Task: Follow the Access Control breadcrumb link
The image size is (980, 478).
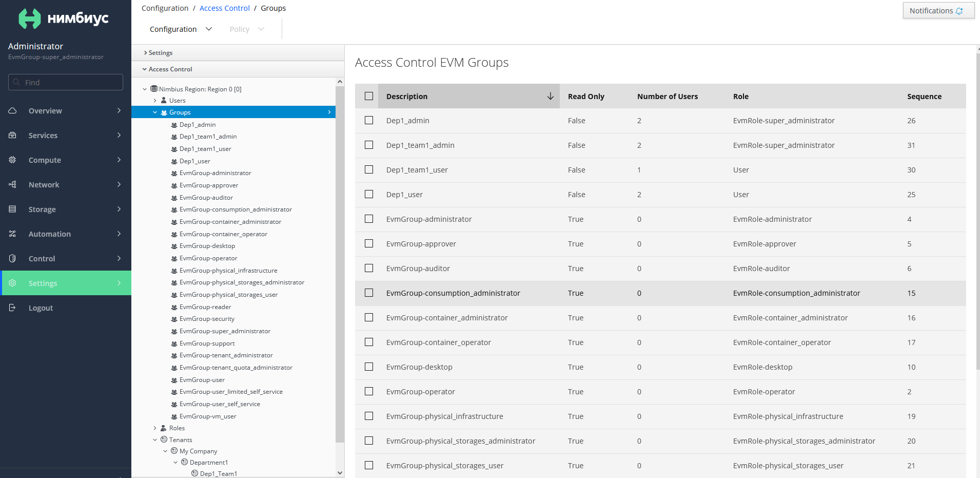Action: (224, 8)
